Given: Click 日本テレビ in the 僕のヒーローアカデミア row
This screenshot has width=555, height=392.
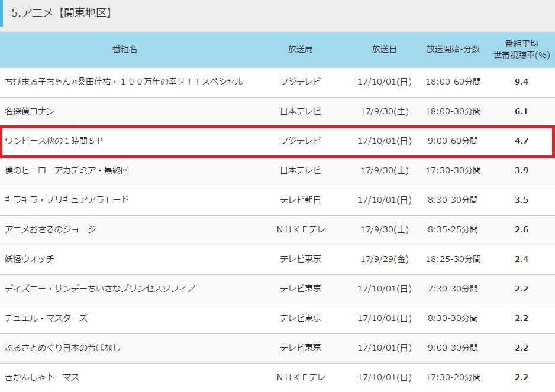Looking at the screenshot, I should point(301,170).
